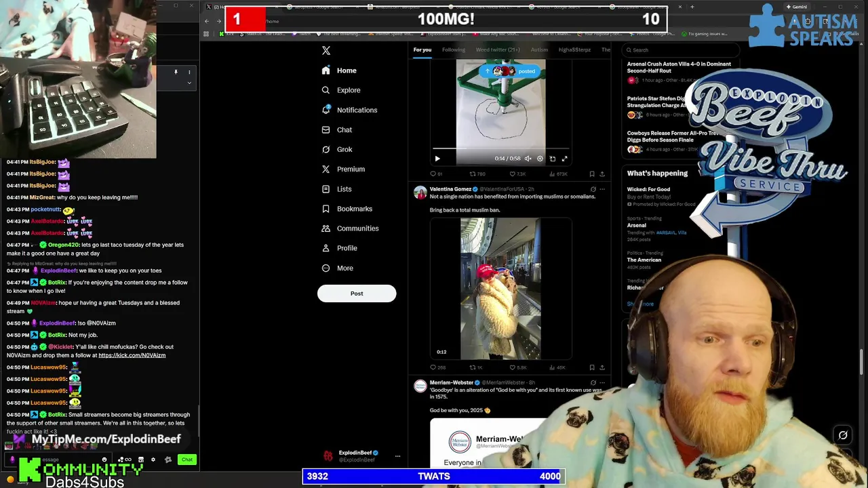The width and height of the screenshot is (868, 488).
Task: Repost the post with 780 reposts
Action: click(x=477, y=174)
